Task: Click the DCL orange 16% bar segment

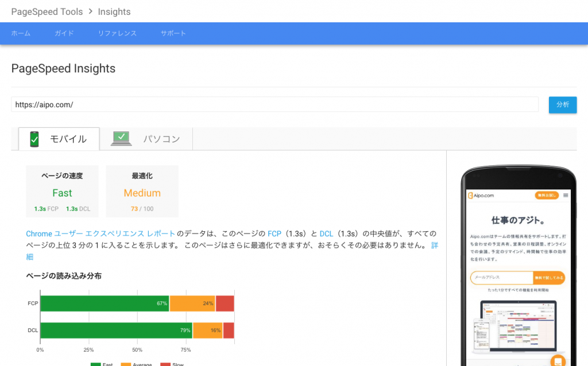Action: [x=208, y=330]
